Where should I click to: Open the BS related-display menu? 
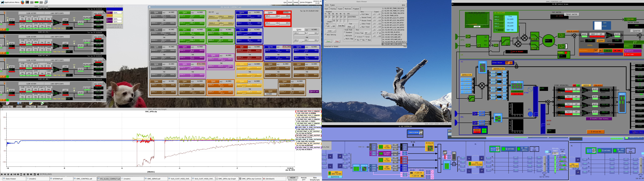click(242, 47)
